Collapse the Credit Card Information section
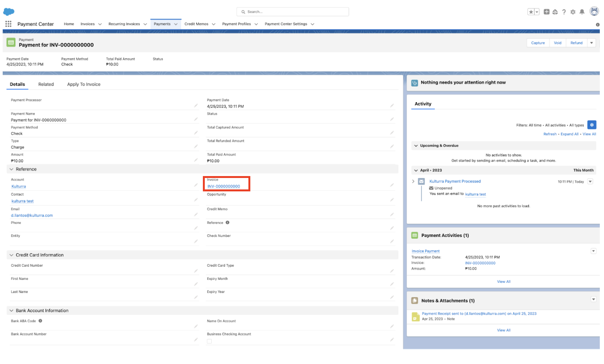 pyautogui.click(x=11, y=255)
